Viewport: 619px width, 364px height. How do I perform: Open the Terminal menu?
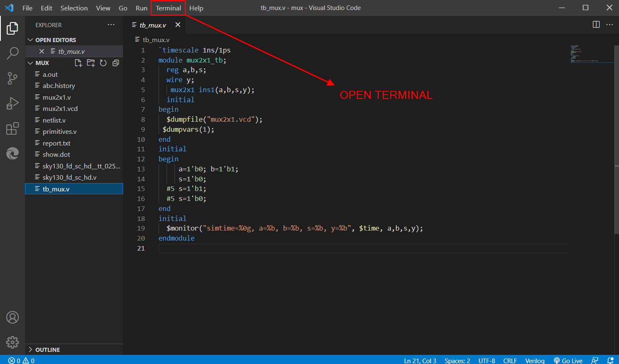(168, 8)
